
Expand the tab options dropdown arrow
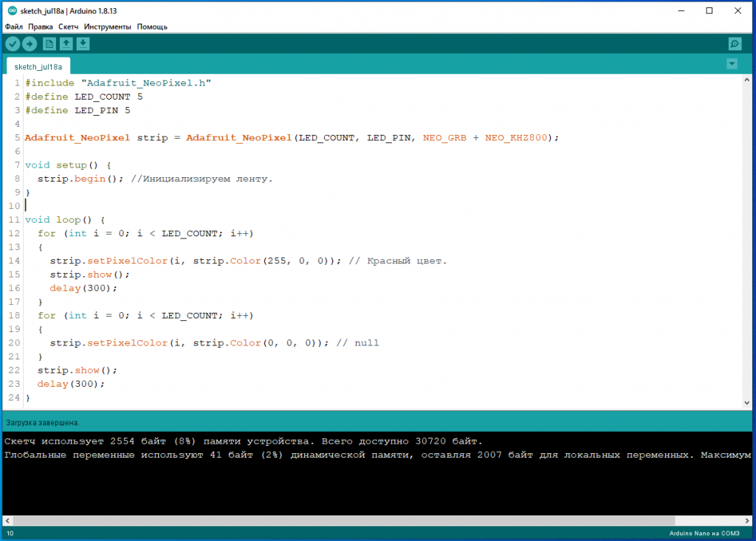[x=732, y=64]
